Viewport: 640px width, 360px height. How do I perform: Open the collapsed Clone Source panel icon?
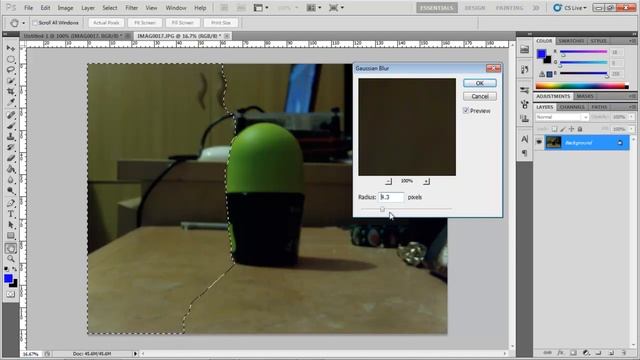click(524, 119)
